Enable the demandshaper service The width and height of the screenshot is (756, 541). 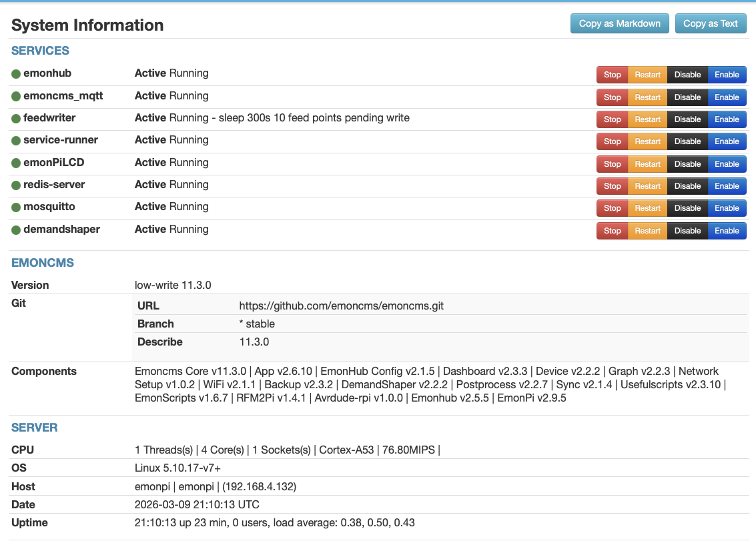[x=727, y=231]
